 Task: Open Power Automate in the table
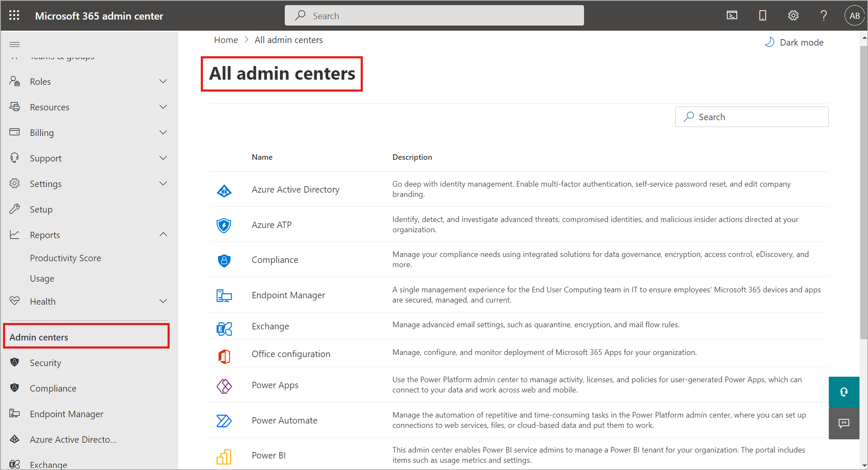click(284, 421)
